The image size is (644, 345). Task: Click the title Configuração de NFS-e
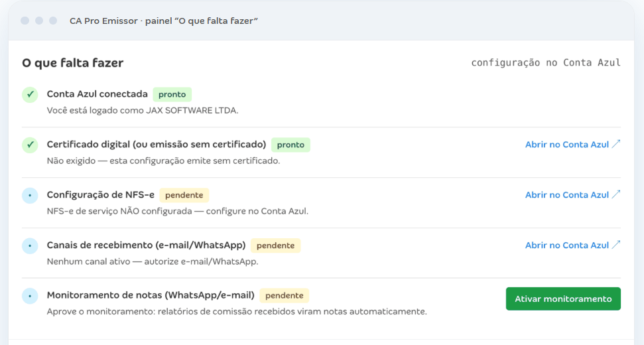pos(101,194)
